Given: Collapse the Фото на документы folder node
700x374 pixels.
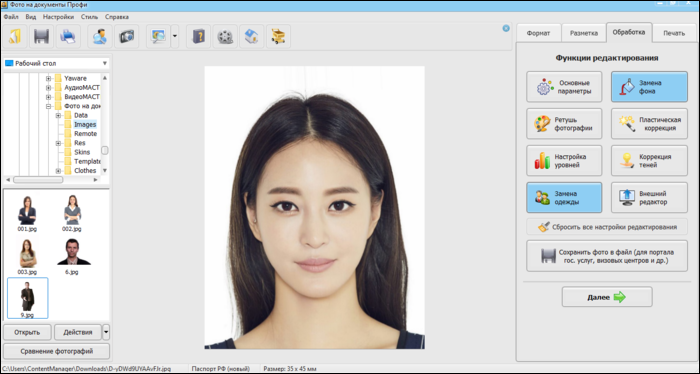Looking at the screenshot, I should (x=48, y=106).
